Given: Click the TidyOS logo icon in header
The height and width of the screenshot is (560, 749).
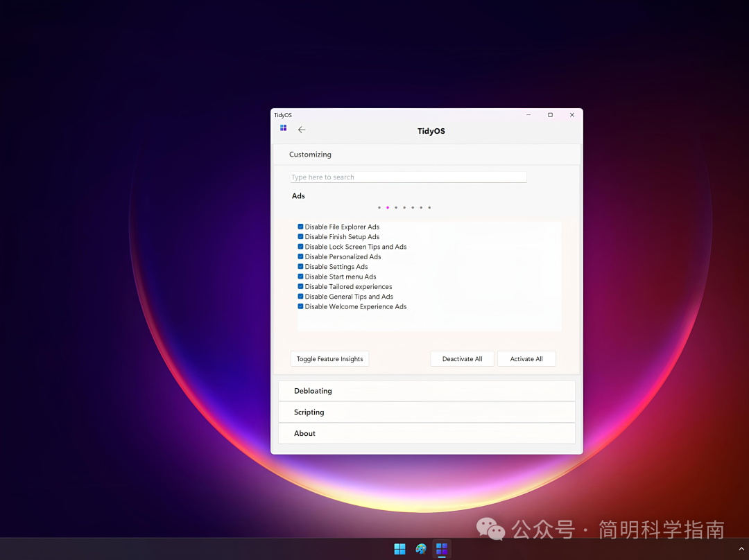Looking at the screenshot, I should pyautogui.click(x=283, y=128).
